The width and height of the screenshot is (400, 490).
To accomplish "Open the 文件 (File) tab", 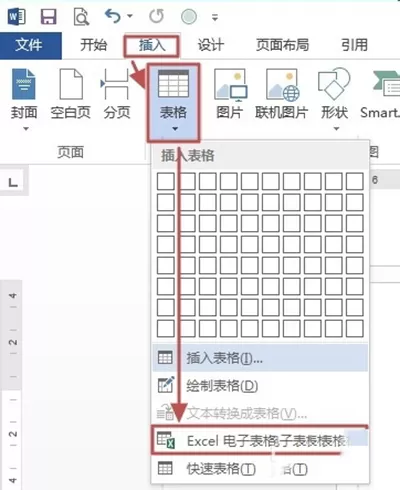I will [31, 45].
